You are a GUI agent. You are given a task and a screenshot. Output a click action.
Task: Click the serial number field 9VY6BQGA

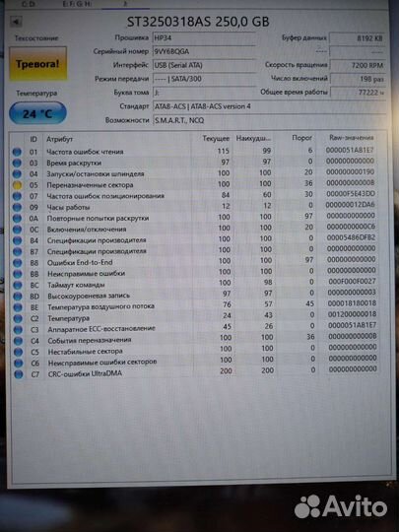click(x=204, y=51)
